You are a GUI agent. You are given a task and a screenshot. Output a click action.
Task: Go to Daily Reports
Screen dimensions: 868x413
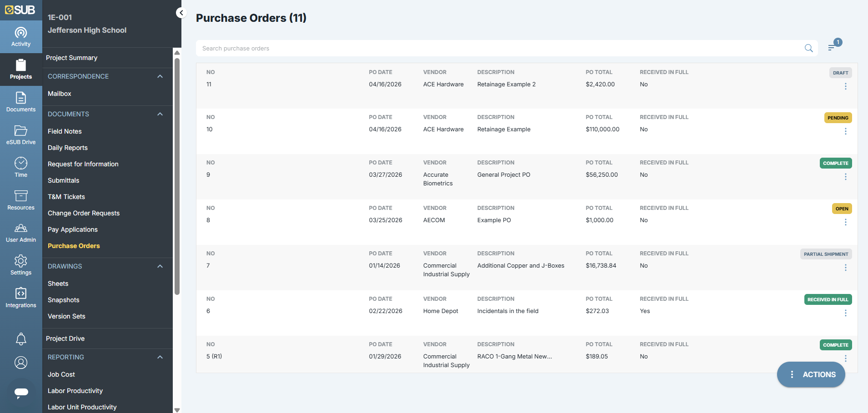point(67,148)
